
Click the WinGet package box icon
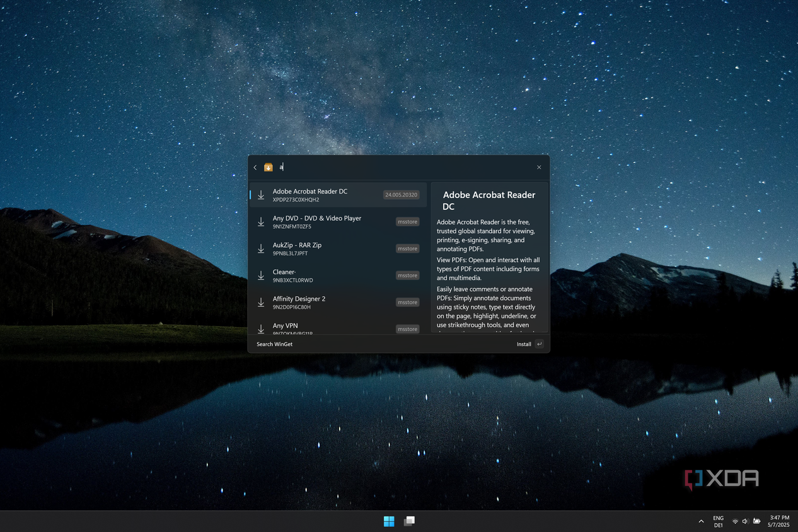coord(269,167)
